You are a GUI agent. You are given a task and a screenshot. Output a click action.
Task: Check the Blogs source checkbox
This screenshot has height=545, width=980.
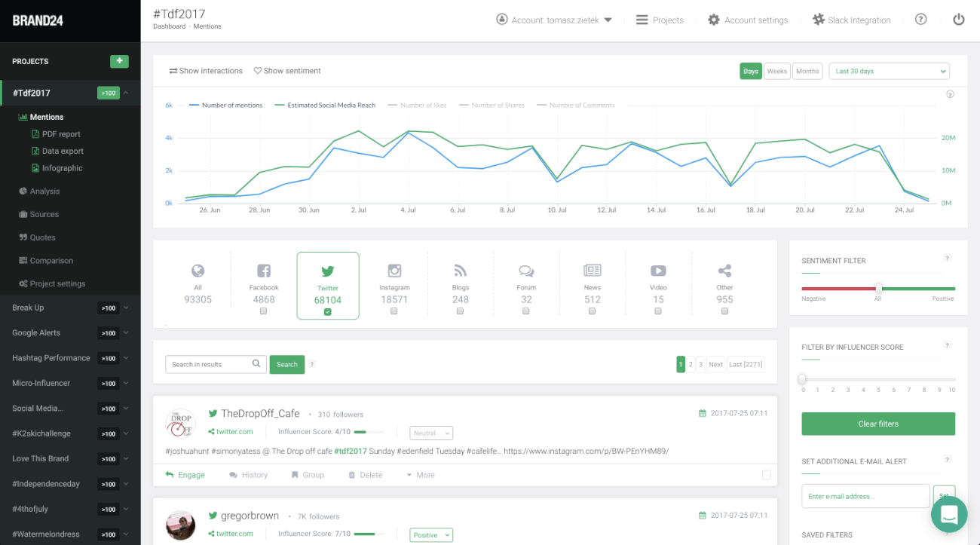(460, 311)
